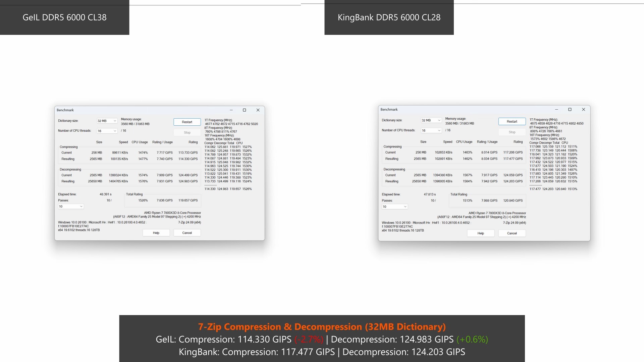Screen dimensions: 644x362
Task: Maximize the GeIL benchmark window
Action: [x=244, y=110]
